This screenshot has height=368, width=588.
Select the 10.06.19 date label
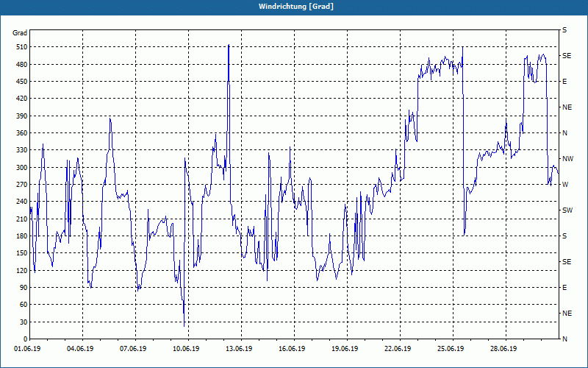(186, 349)
